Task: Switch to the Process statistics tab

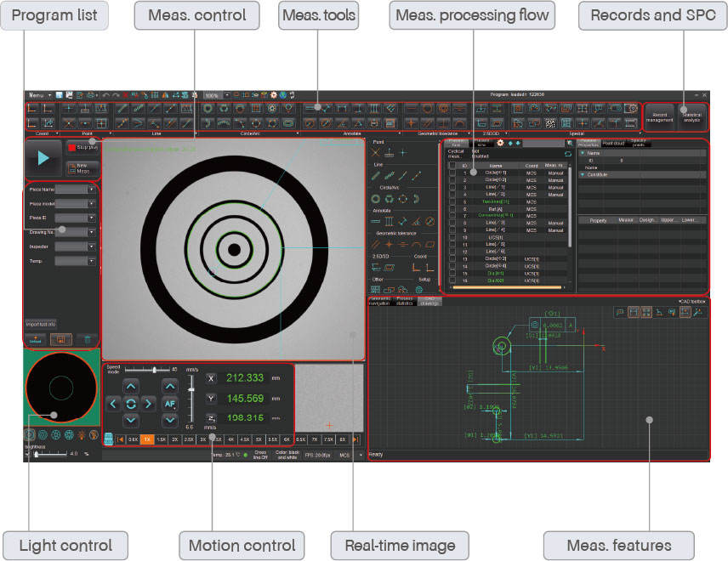Action: coord(405,302)
